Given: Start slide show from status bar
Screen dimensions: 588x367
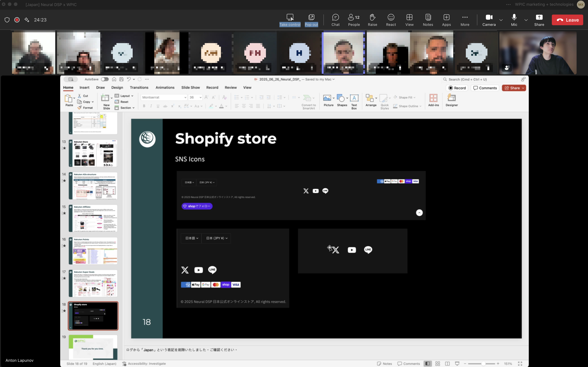Looking at the screenshot, I should tap(457, 364).
